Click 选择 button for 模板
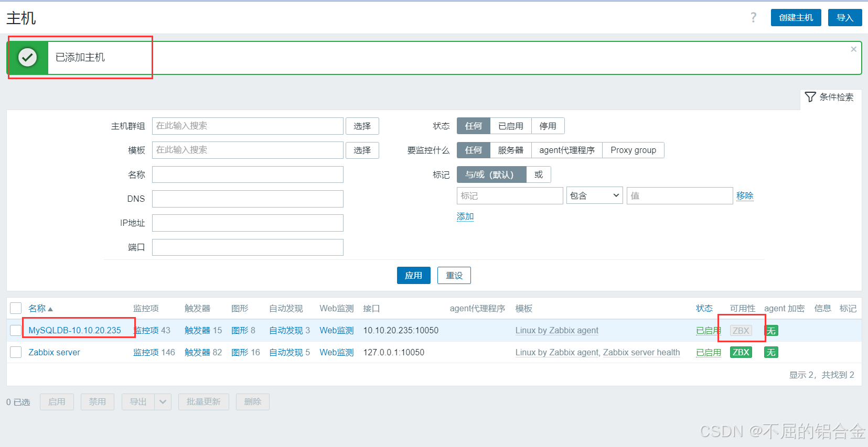This screenshot has height=447, width=868. coord(362,150)
